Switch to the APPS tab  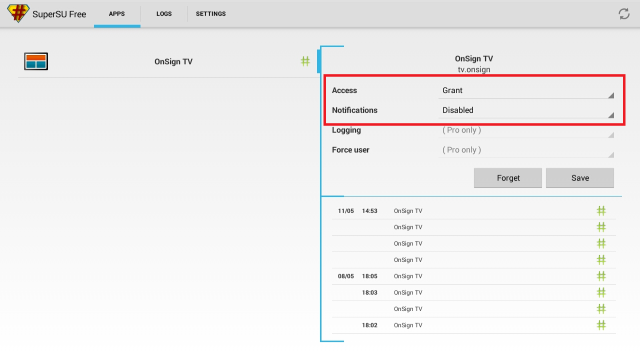point(117,14)
